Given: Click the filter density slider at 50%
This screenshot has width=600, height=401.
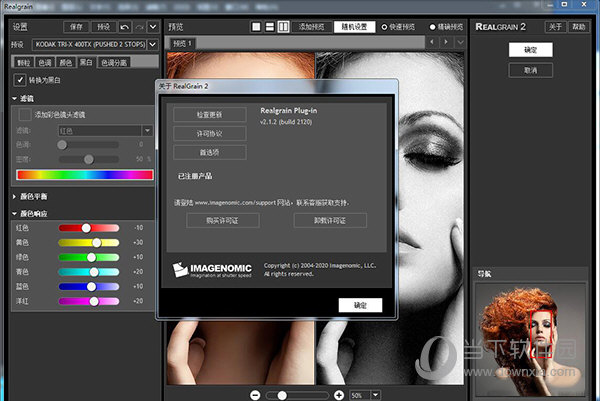Looking at the screenshot, I should 89,159.
